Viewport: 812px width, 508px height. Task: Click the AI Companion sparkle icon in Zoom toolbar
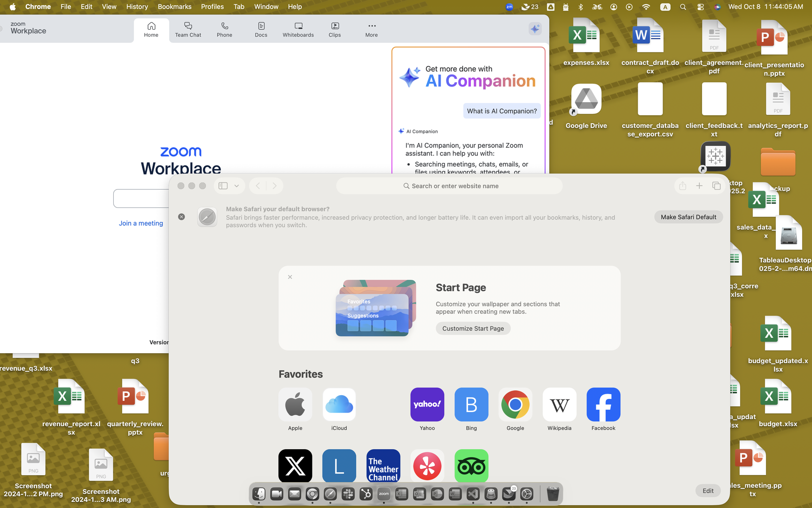[x=535, y=29]
